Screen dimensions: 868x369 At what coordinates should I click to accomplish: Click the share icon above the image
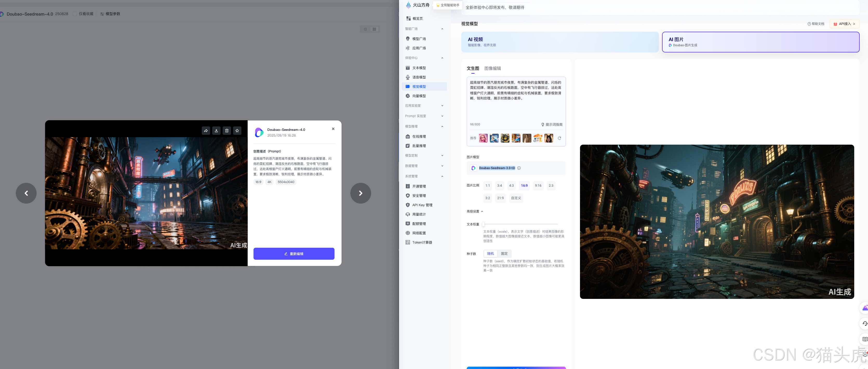tap(206, 131)
